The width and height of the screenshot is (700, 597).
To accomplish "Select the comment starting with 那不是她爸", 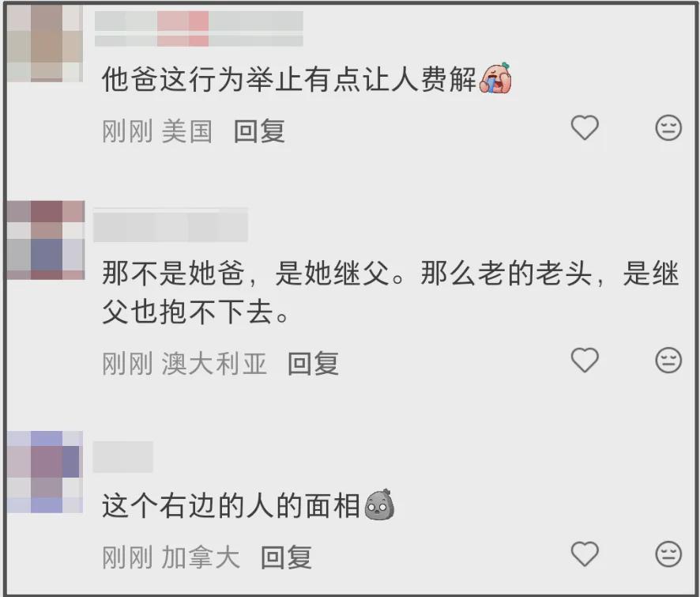I will click(390, 293).
